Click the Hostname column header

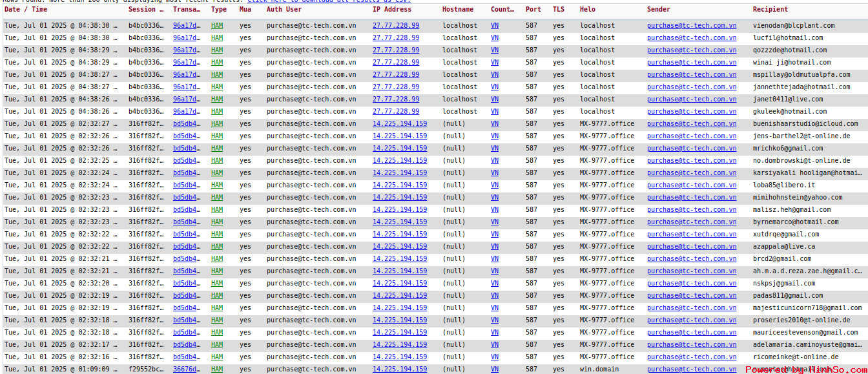coord(458,10)
